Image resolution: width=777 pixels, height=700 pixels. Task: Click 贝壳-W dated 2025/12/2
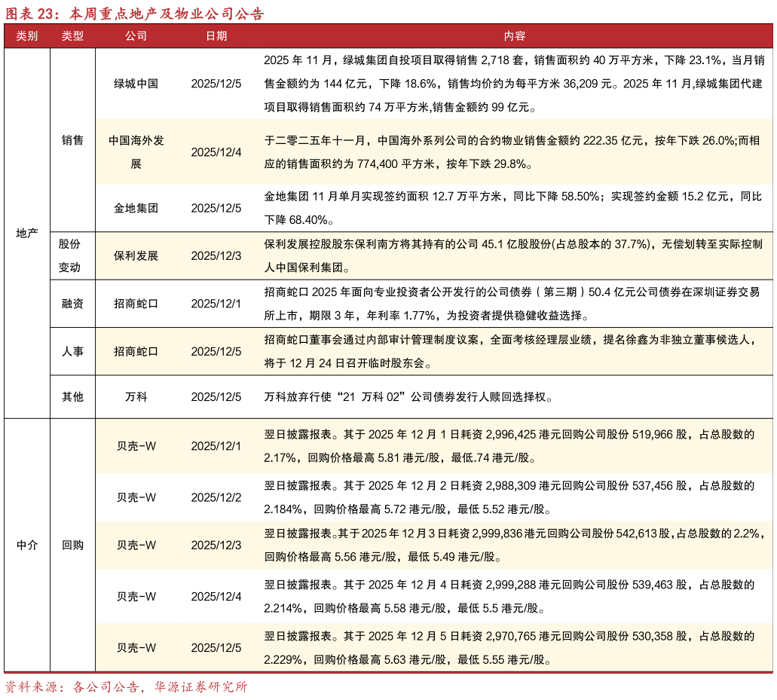pos(136,497)
